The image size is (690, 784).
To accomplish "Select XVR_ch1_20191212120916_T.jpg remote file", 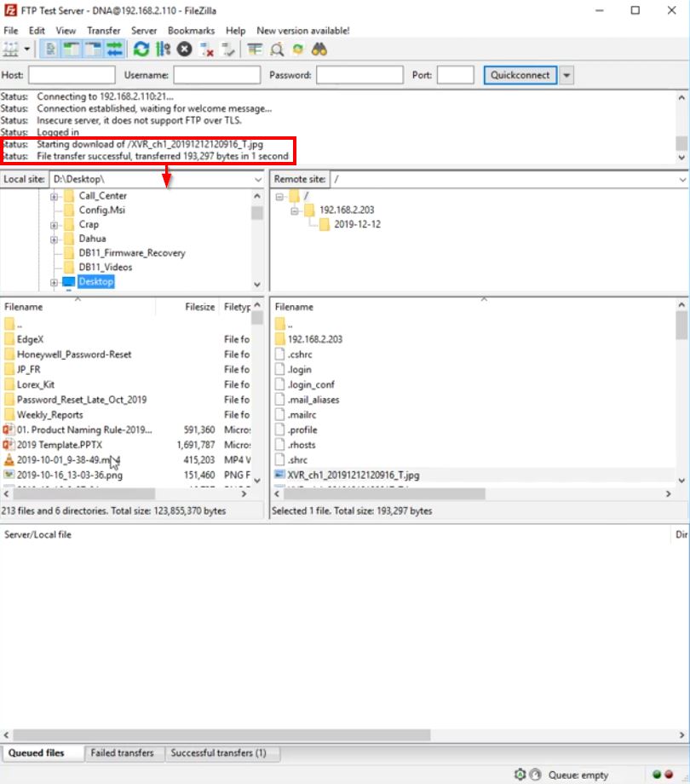I will 354,475.
